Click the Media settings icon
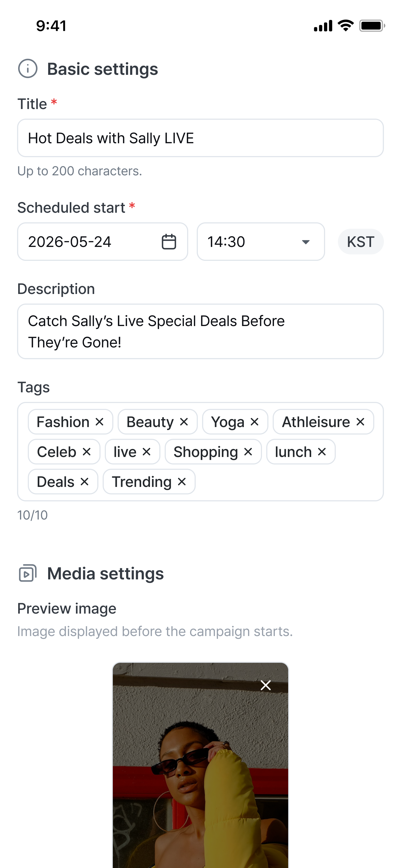Image resolution: width=401 pixels, height=868 pixels. coord(28,573)
